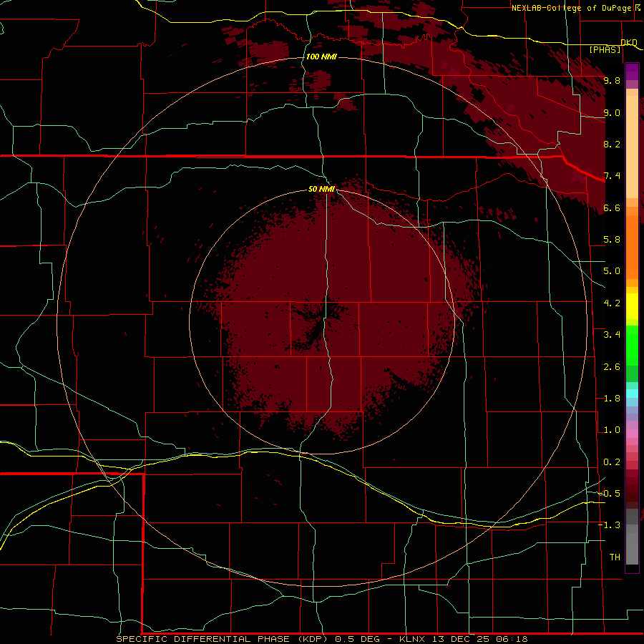
Task: Click the 13 DEC 25 date text
Action: [460, 639]
